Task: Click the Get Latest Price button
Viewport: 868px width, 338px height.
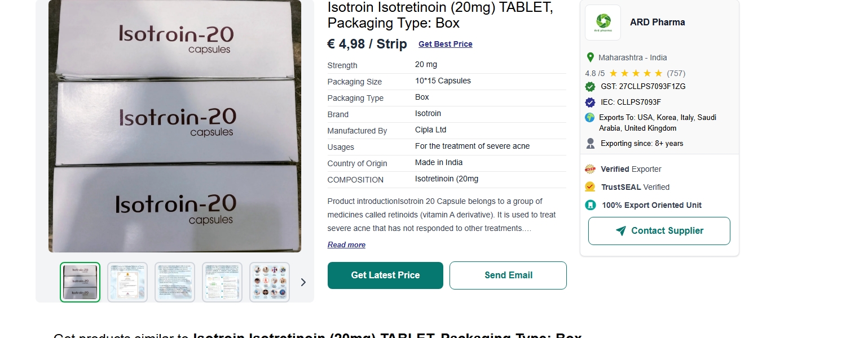Action: [x=385, y=275]
